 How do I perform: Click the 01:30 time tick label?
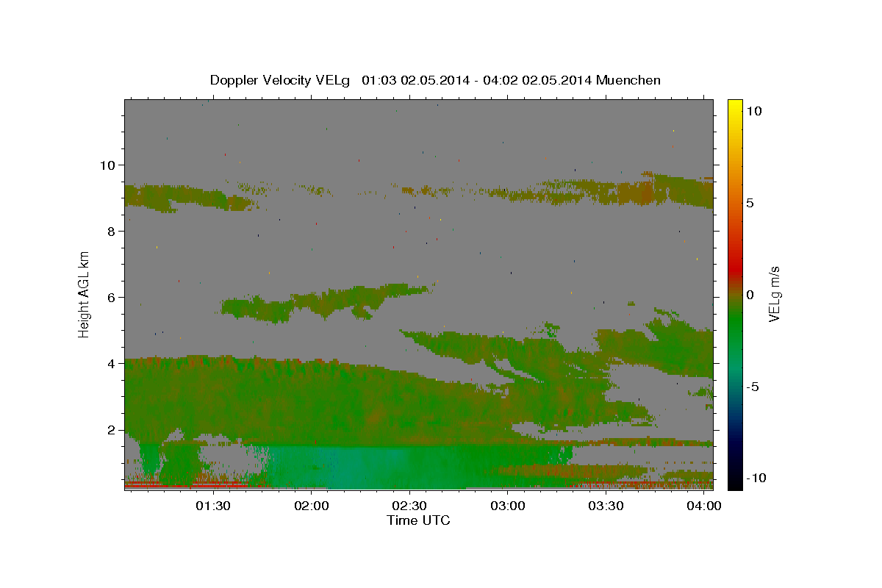point(213,506)
